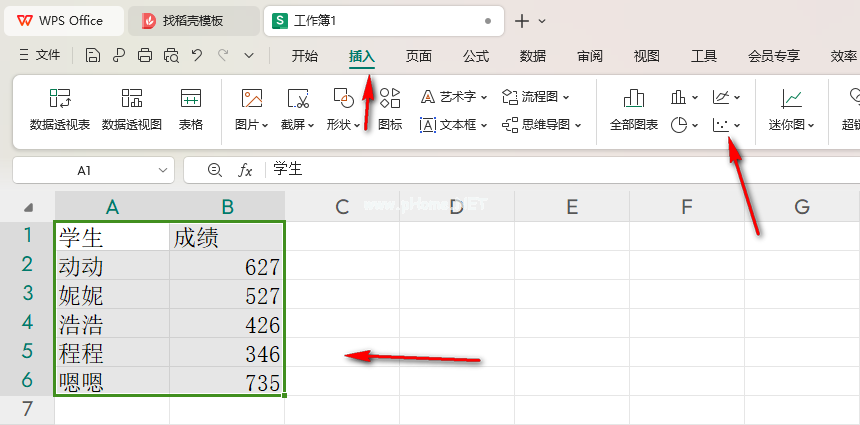Insert a PivotChart (数据透视图)
Screen dimensions: 860x425
132,110
